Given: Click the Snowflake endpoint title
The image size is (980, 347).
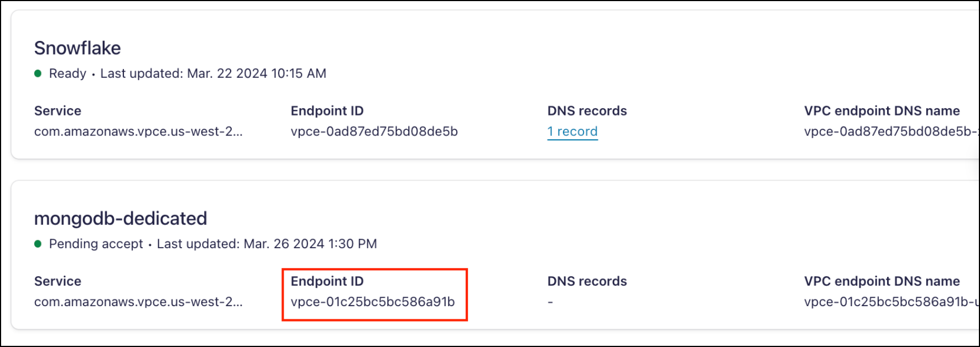Looking at the screenshot, I should point(77,48).
